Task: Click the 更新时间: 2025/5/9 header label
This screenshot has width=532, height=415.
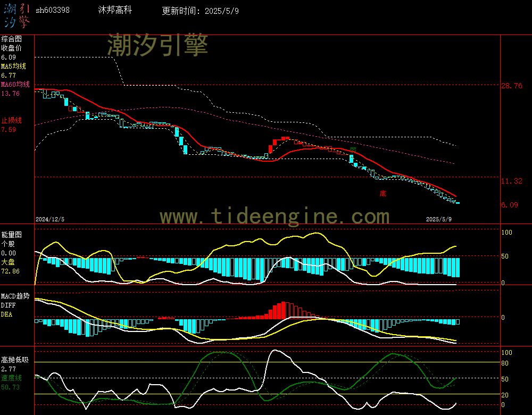Action: [200, 11]
